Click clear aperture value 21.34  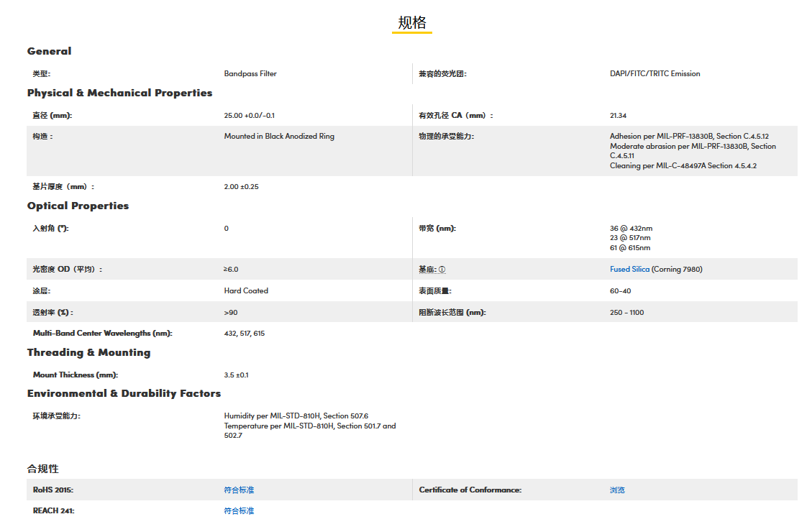coord(618,115)
